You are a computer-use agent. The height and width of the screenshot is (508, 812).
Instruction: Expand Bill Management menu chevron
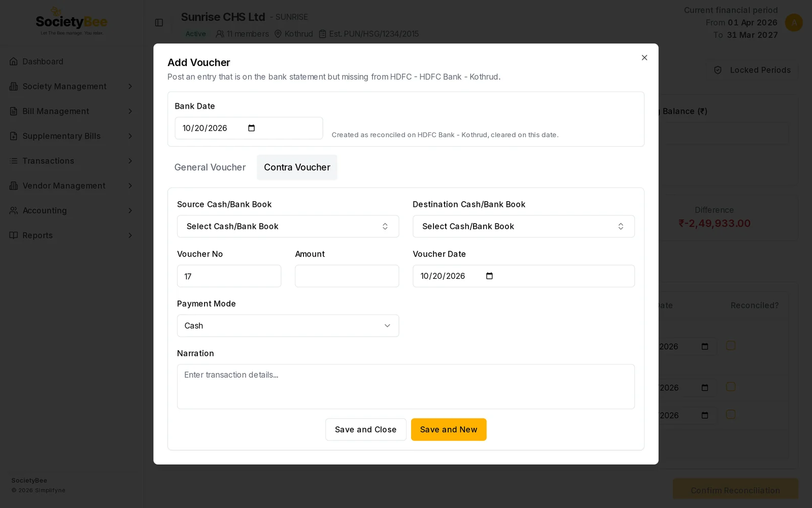coord(130,111)
